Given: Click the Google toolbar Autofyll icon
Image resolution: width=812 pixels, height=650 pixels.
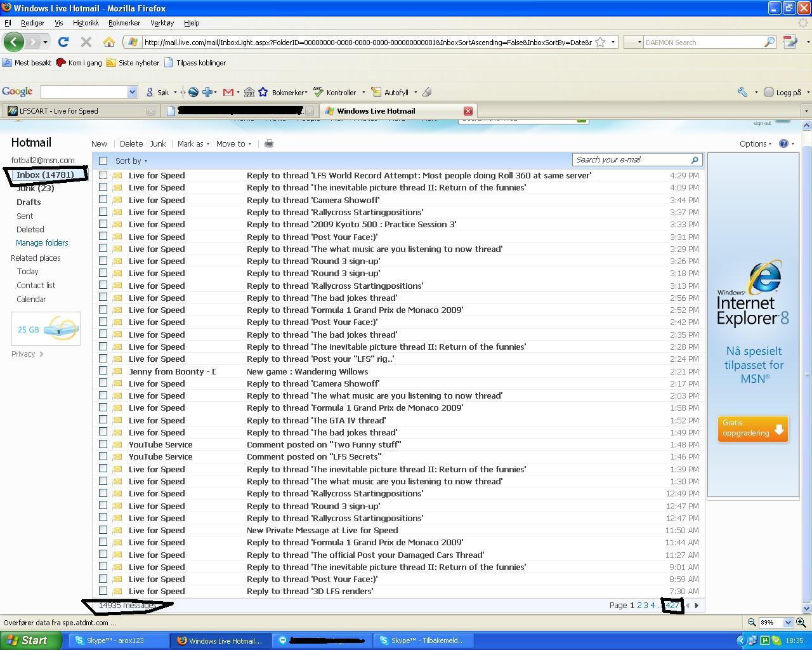Looking at the screenshot, I should coord(376,92).
